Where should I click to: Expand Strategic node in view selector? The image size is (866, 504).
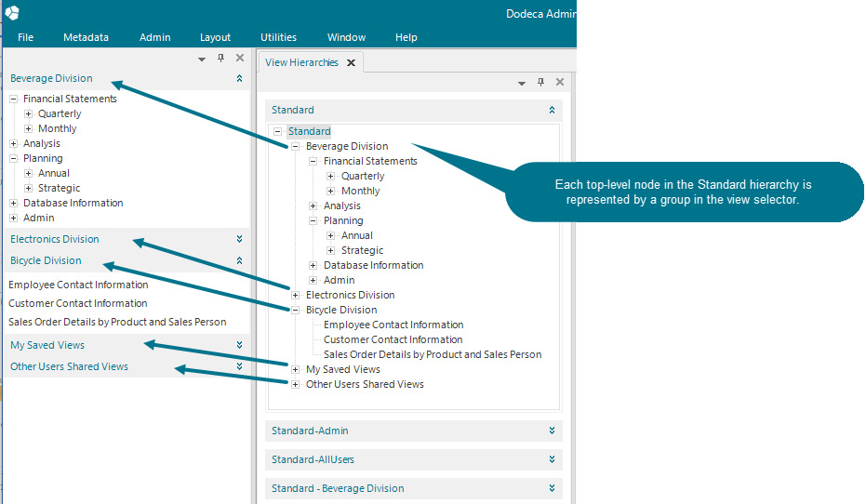tap(28, 189)
